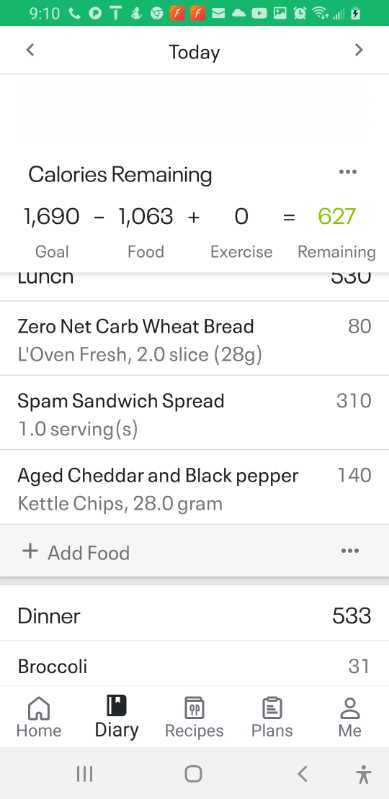Tap Add Food under Lunch
This screenshot has height=799, width=389.
tap(76, 552)
